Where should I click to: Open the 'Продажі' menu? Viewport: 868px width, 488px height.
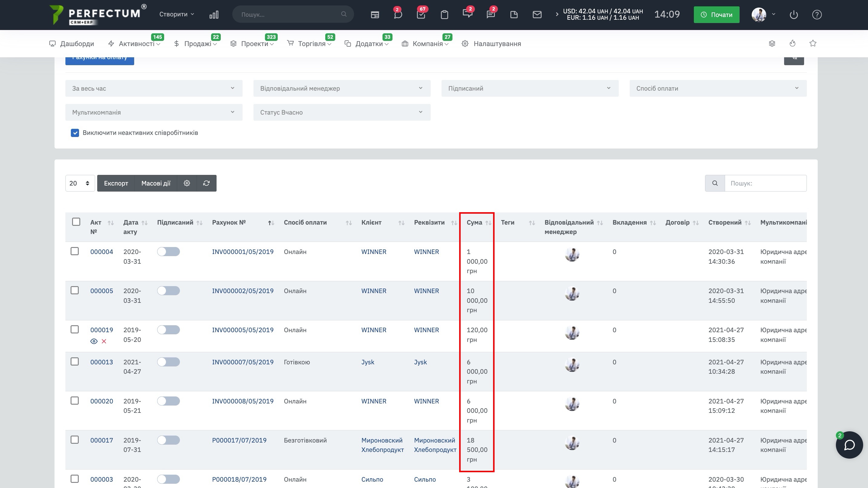point(197,44)
